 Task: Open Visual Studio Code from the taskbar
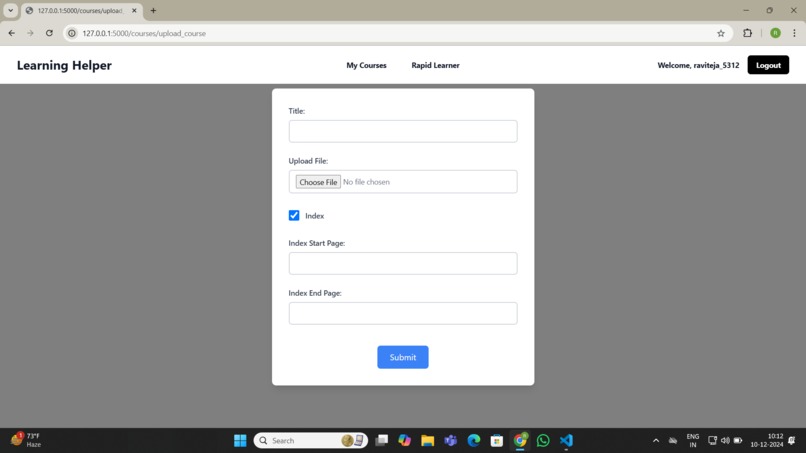[566, 441]
